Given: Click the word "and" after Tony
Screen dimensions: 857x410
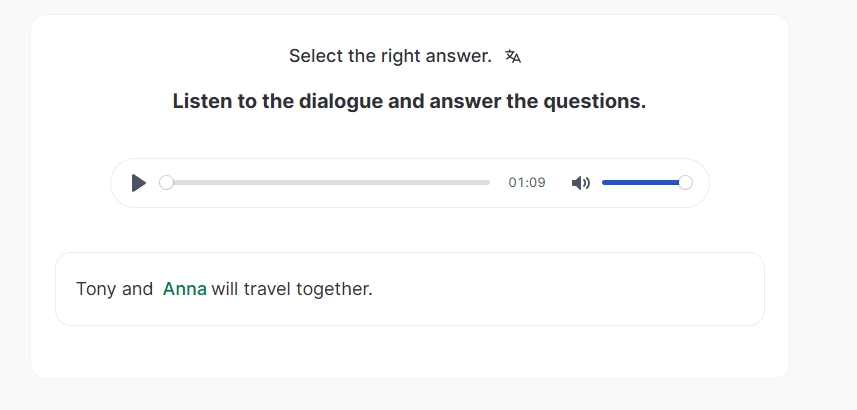Looking at the screenshot, I should (138, 289).
